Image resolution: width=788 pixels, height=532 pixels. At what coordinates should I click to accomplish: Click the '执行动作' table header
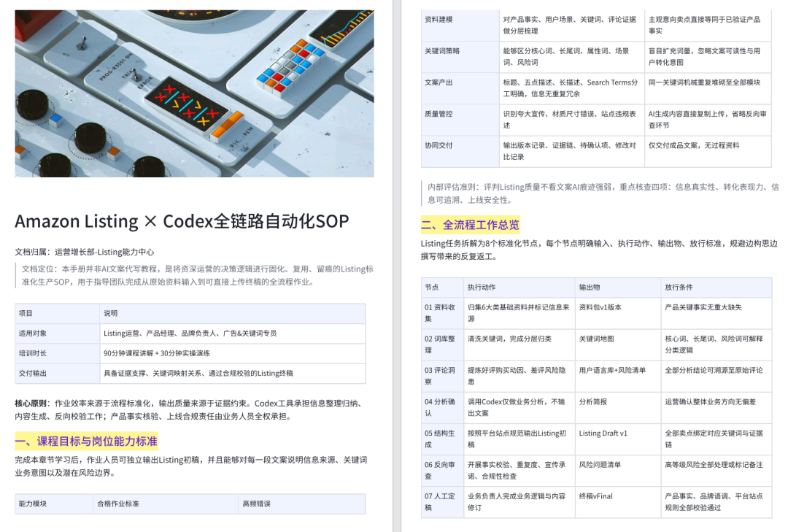pyautogui.click(x=519, y=288)
